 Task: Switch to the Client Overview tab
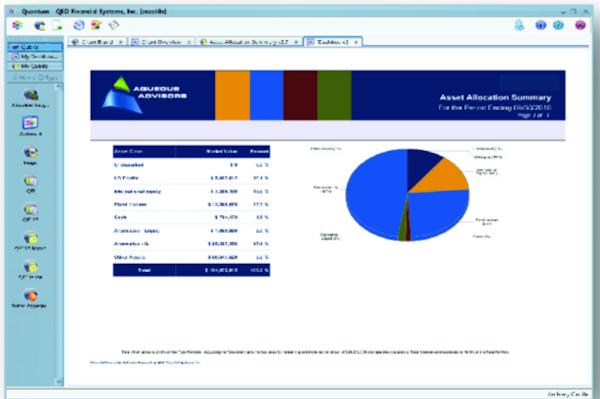[160, 42]
